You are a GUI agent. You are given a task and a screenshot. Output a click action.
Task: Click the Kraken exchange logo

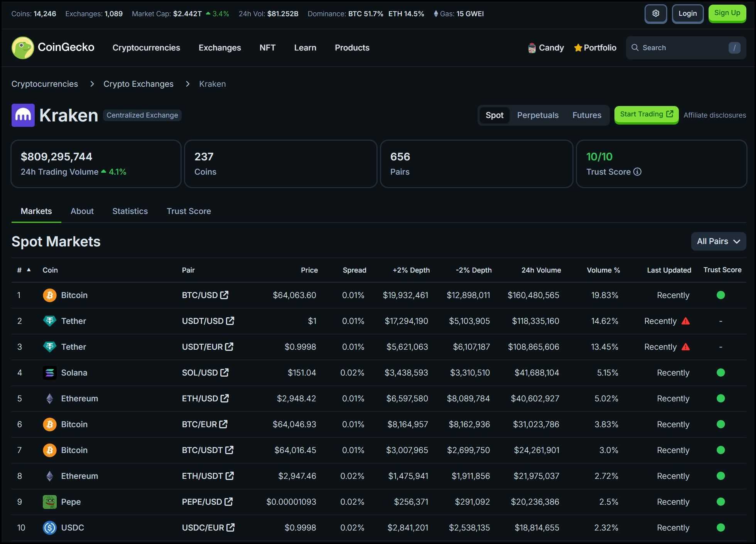23,115
